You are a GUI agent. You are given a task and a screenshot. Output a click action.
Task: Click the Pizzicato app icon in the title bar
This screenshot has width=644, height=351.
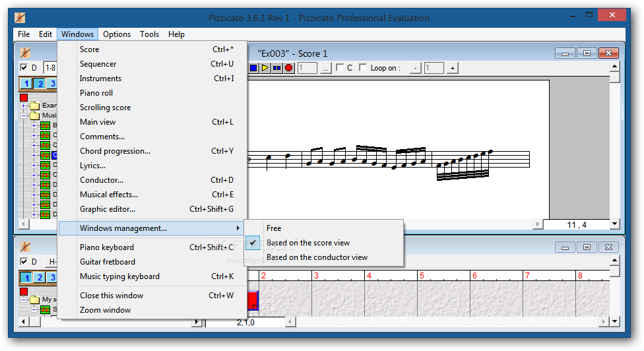click(20, 18)
